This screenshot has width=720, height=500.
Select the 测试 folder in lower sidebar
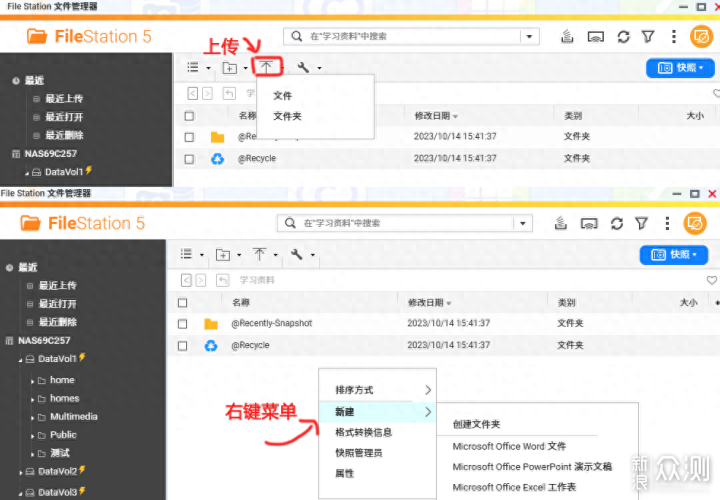60,453
